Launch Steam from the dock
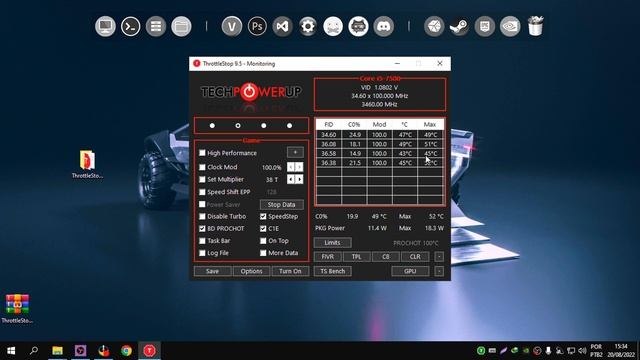640x360 pixels. point(459,27)
